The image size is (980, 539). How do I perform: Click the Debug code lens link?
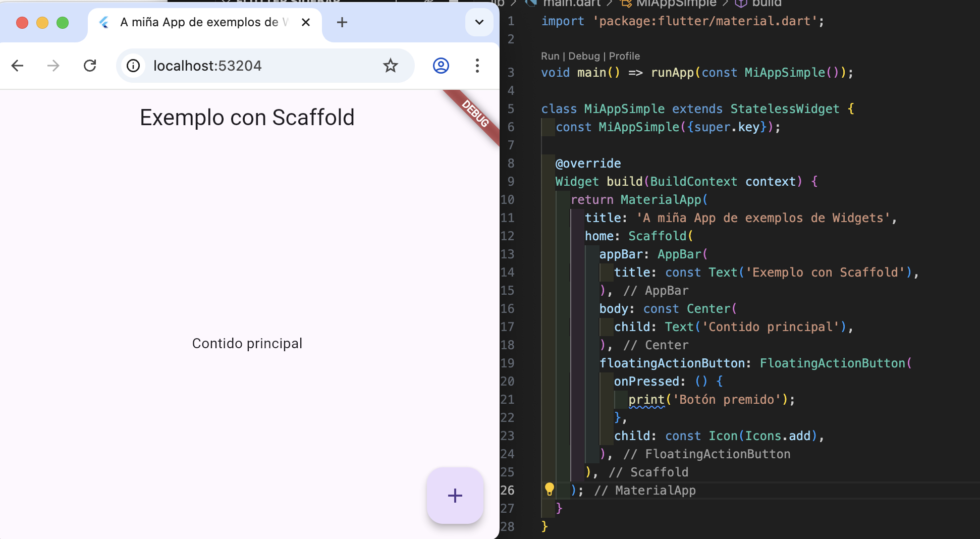(584, 56)
